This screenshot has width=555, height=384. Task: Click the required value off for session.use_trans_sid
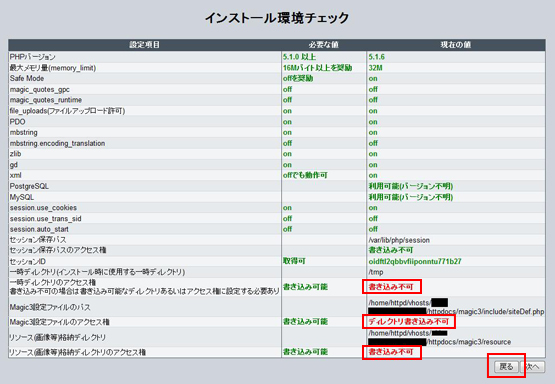click(x=287, y=219)
